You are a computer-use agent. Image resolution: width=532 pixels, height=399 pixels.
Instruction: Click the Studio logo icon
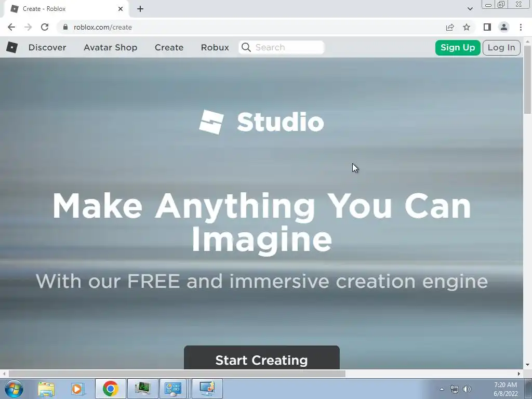coord(211,122)
